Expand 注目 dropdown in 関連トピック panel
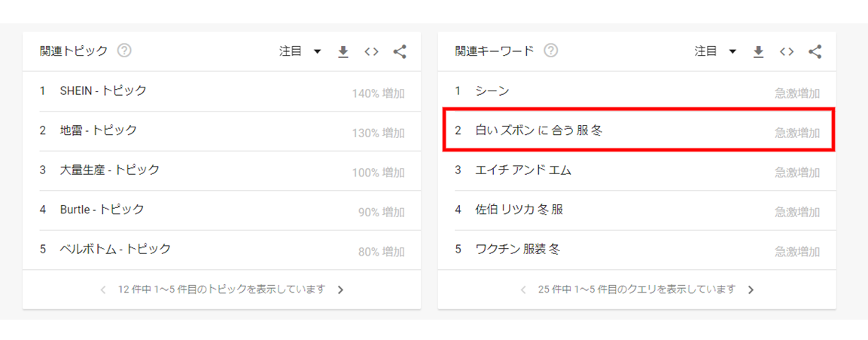 (x=300, y=51)
